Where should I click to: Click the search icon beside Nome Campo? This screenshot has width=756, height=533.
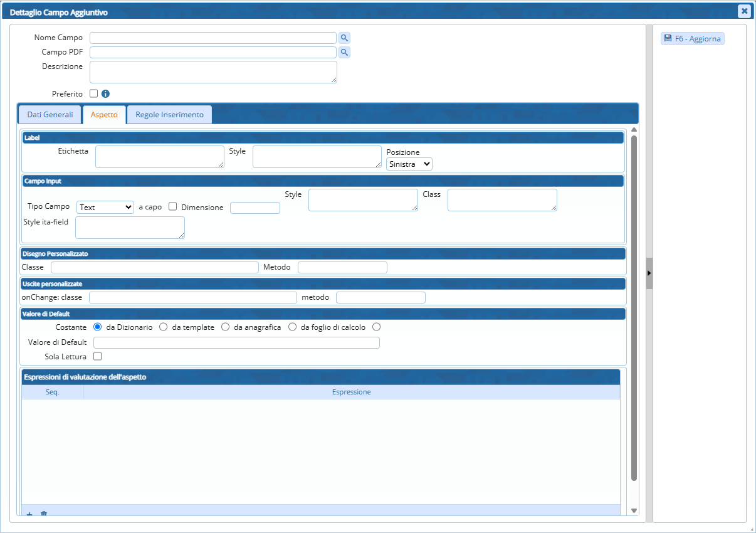tap(344, 38)
